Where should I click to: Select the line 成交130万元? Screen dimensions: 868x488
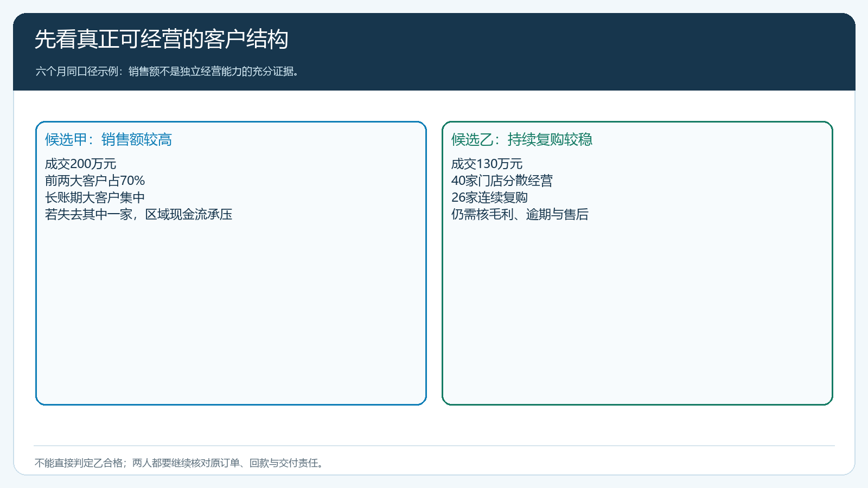[487, 164]
